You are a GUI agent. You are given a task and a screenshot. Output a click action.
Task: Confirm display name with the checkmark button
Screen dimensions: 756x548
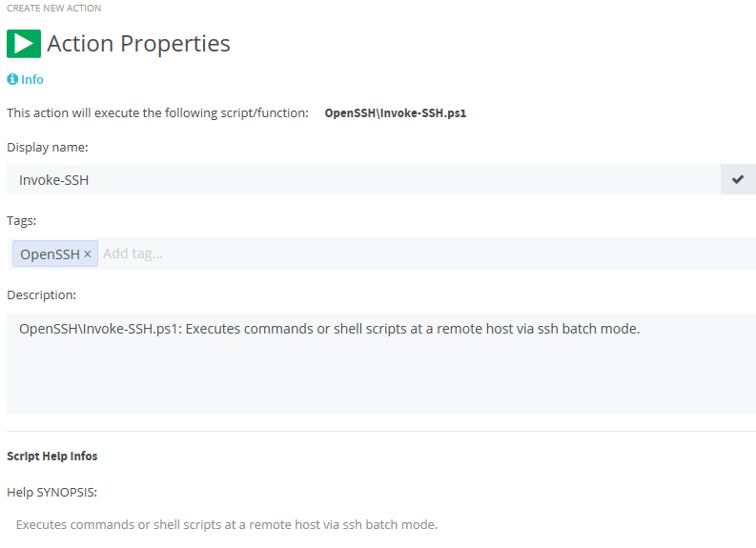click(738, 179)
